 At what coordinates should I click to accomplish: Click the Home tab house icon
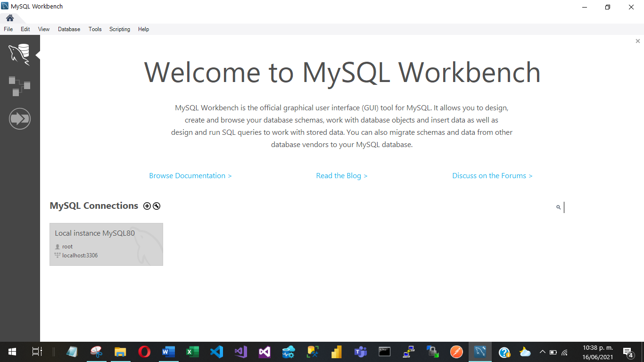(10, 18)
